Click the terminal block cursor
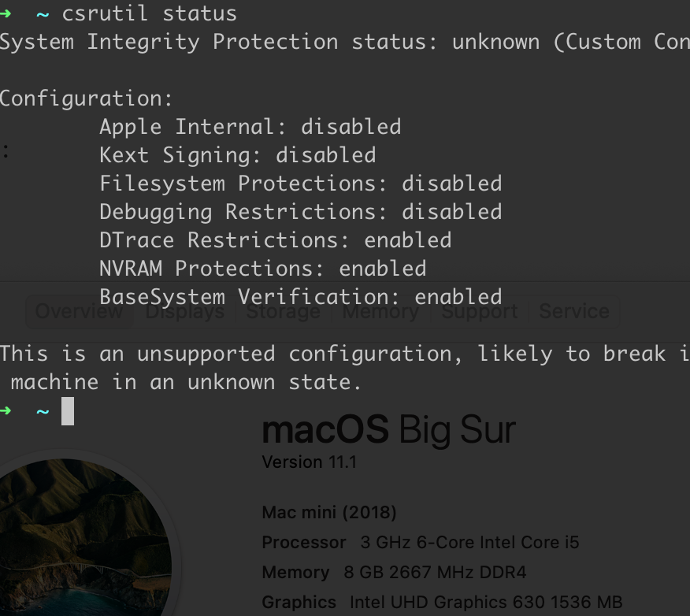The height and width of the screenshot is (616, 690). coord(67,411)
